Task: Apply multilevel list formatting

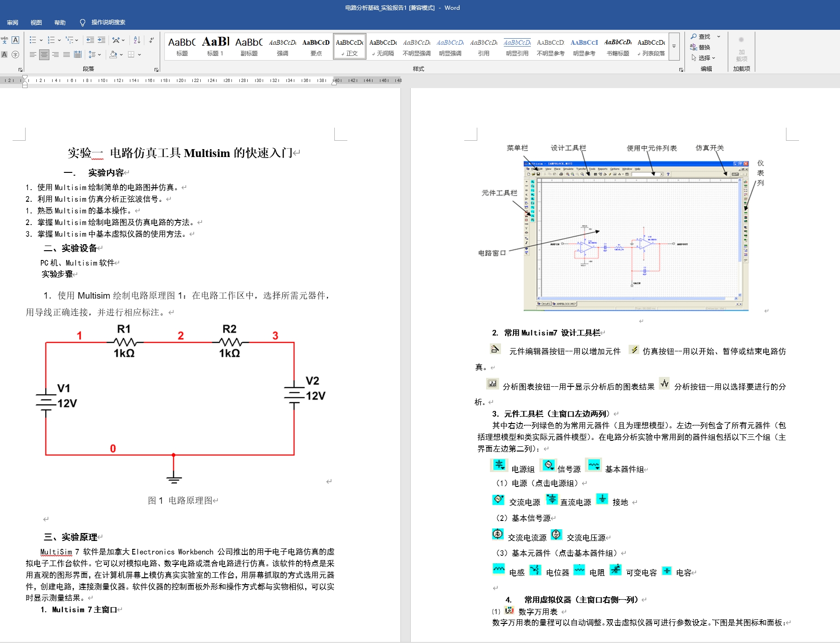Action: pyautogui.click(x=69, y=40)
